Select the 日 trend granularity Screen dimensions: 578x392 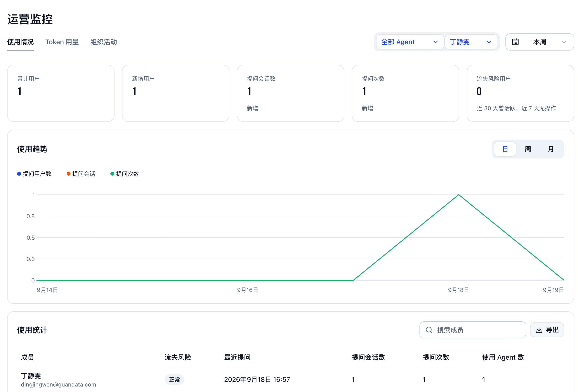click(x=505, y=149)
